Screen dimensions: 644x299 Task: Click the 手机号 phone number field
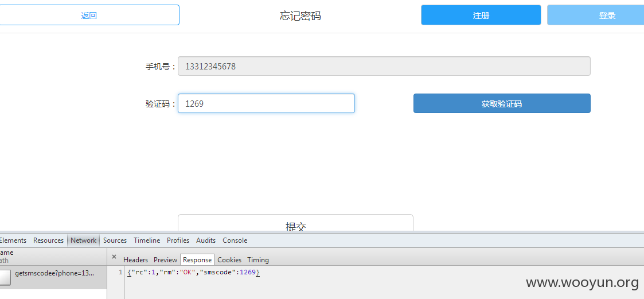coord(384,66)
